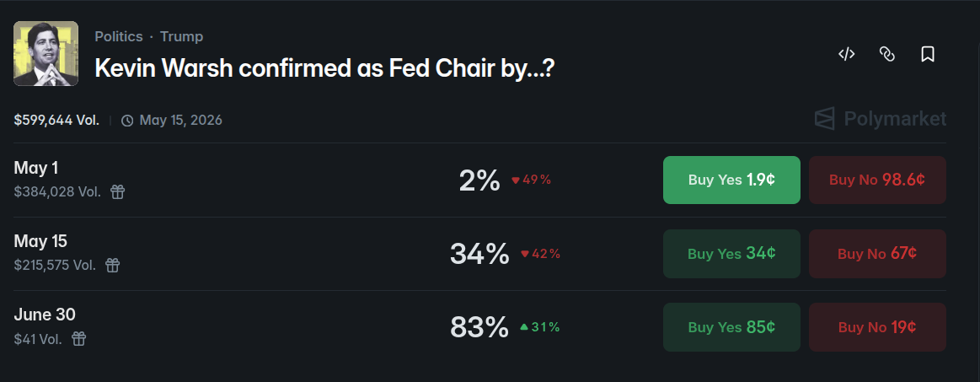Buy No at 19¢ for June 30
Viewport: 980px width, 382px height.
tap(877, 326)
